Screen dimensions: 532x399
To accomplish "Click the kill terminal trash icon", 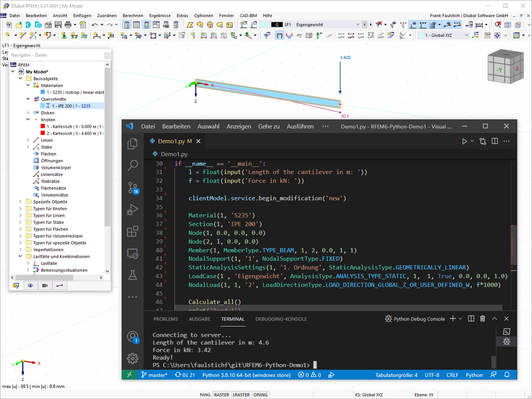I will [x=482, y=318].
